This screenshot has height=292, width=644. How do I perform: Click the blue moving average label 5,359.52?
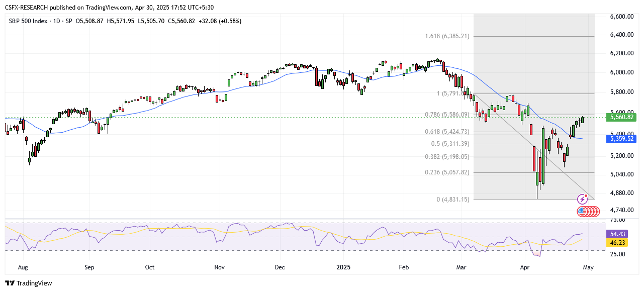pyautogui.click(x=621, y=139)
